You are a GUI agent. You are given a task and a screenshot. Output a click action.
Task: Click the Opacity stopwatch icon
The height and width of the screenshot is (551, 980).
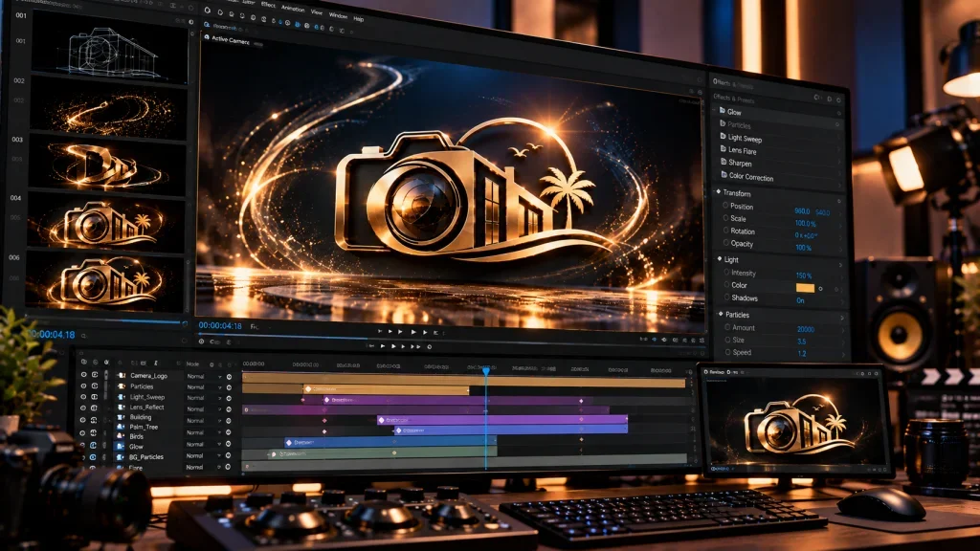(x=725, y=242)
